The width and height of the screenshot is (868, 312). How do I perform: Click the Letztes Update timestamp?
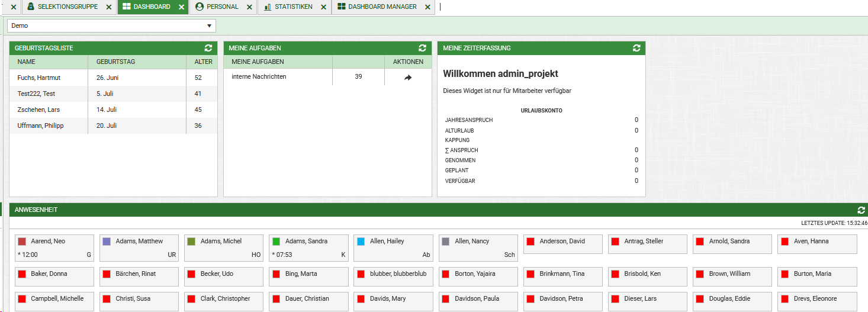[834, 223]
